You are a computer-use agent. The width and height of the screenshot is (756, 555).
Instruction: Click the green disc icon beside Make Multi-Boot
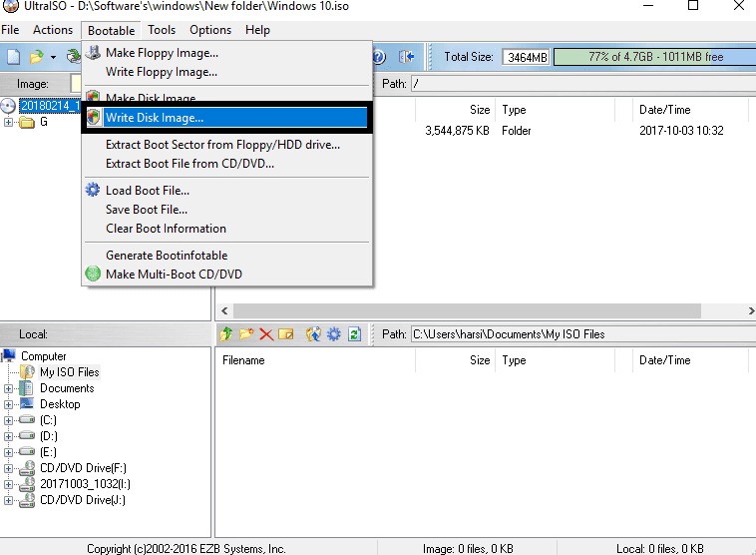93,274
